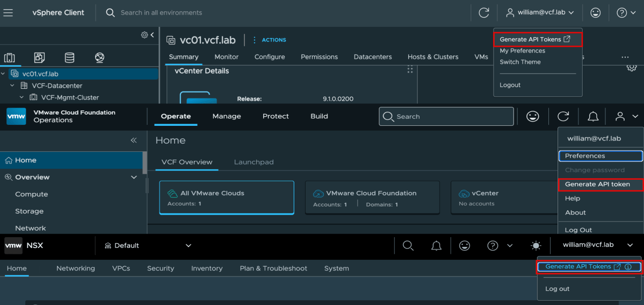Select VMs and Templates inventory icon

point(39,58)
